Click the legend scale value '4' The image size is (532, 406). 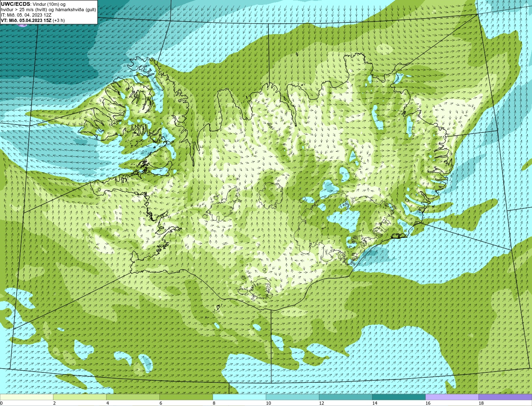(108, 403)
